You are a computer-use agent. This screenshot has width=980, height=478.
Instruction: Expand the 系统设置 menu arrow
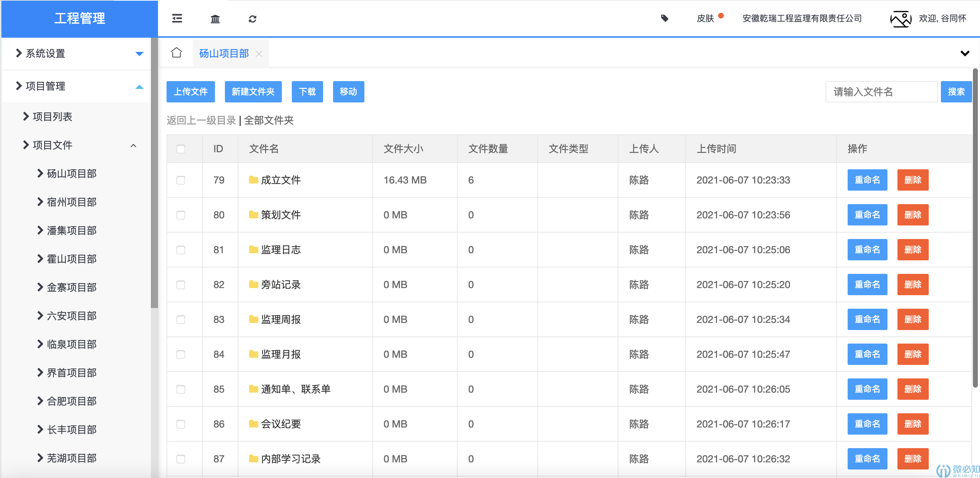coord(139,54)
